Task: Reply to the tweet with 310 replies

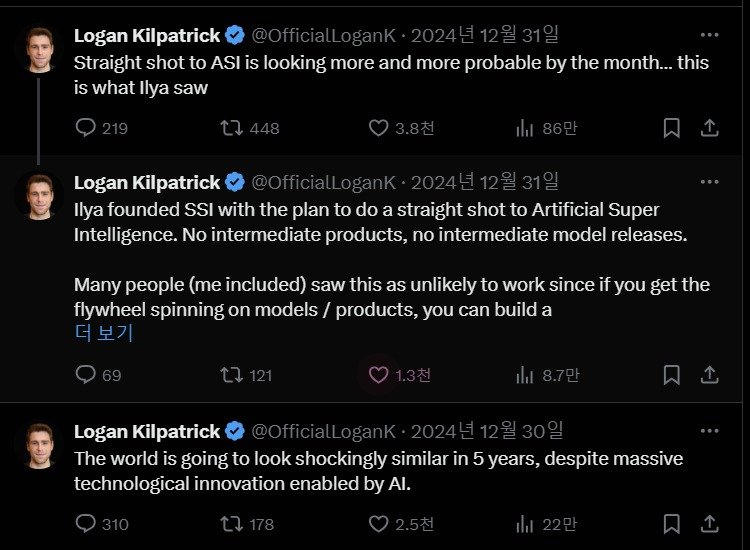Action: (87, 523)
